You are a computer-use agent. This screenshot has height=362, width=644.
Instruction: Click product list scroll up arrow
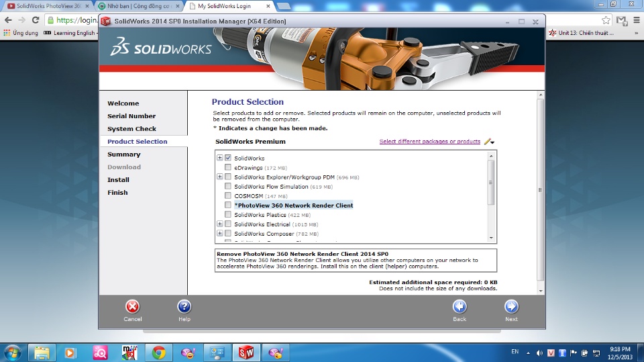tap(491, 156)
